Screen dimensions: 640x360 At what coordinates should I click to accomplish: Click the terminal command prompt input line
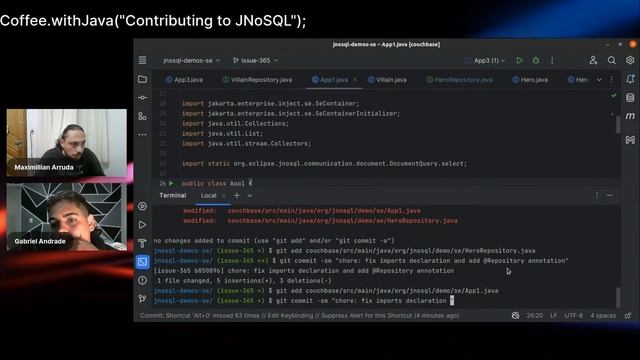coord(304,301)
